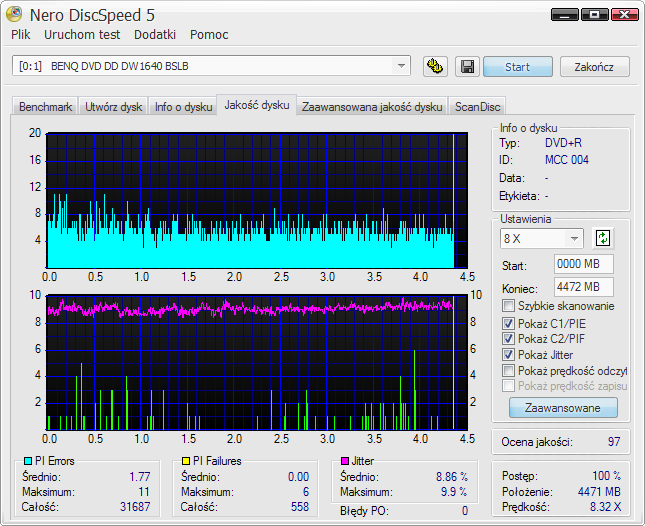Click the Nero DiscSpeed app icon
Image resolution: width=645 pixels, height=526 pixels.
tap(14, 14)
